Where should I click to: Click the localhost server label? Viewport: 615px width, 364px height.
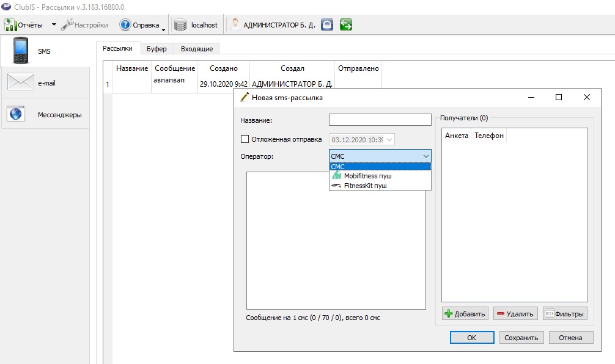204,24
